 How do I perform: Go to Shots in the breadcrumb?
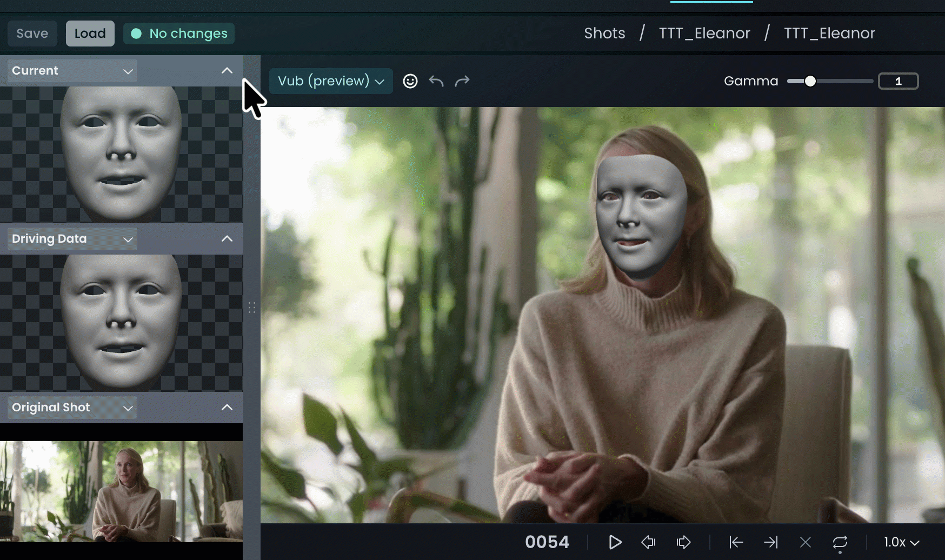click(604, 34)
